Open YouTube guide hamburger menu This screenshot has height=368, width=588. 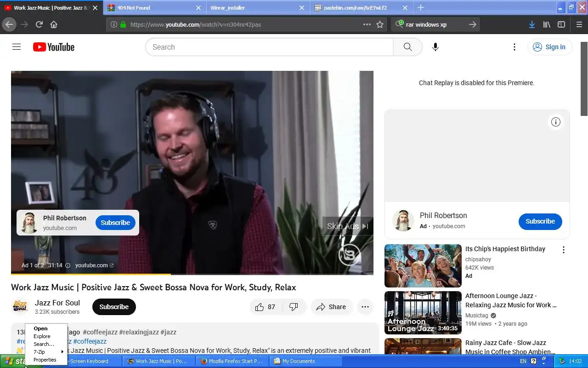17,47
